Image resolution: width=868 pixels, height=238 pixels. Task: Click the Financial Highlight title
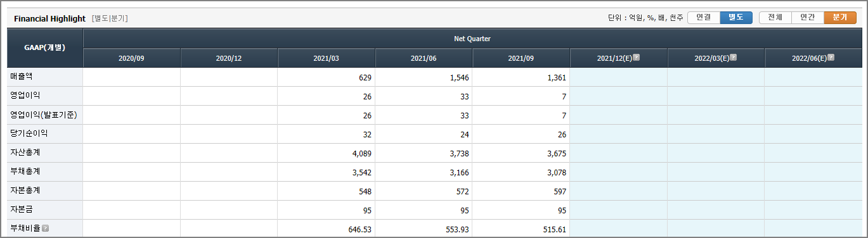click(49, 18)
